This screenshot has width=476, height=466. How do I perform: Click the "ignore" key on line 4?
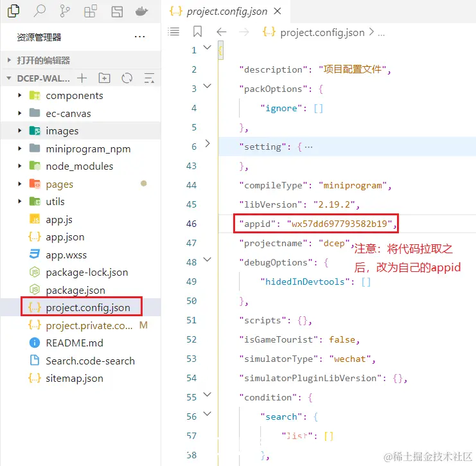coord(281,108)
